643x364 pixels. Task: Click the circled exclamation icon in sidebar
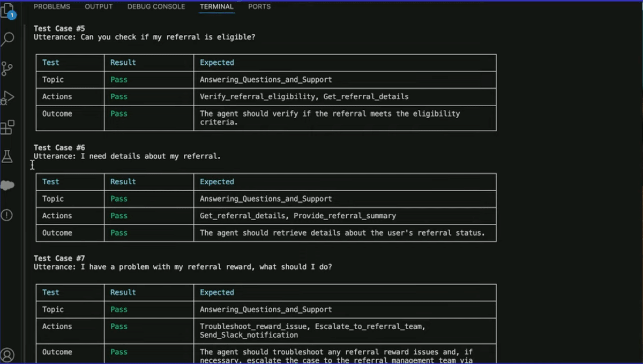click(8, 215)
